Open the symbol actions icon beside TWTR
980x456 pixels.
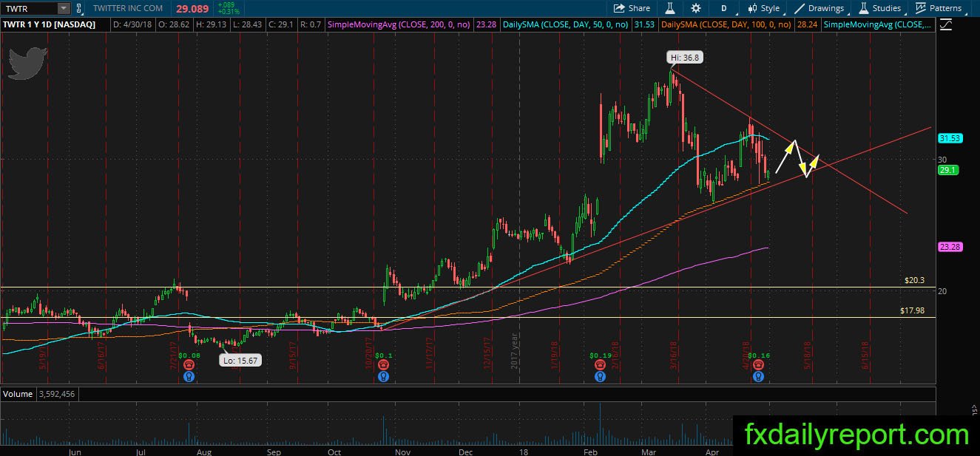(79, 8)
